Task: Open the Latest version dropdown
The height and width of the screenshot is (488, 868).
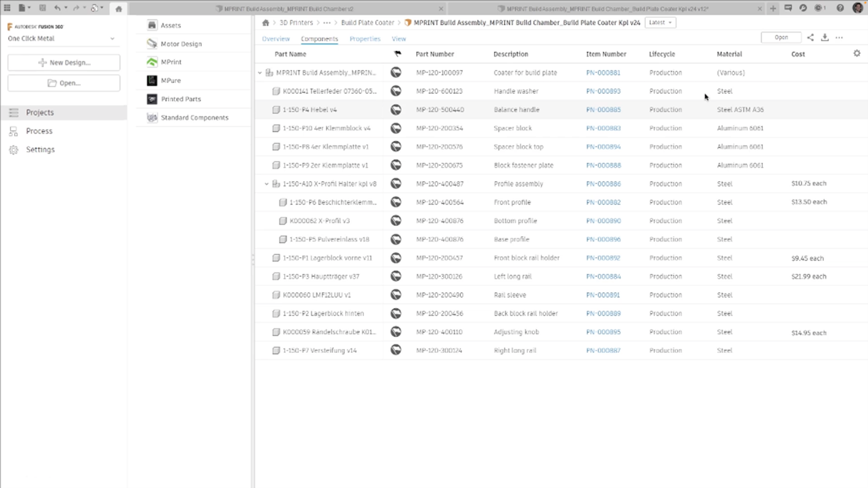Action: (660, 23)
